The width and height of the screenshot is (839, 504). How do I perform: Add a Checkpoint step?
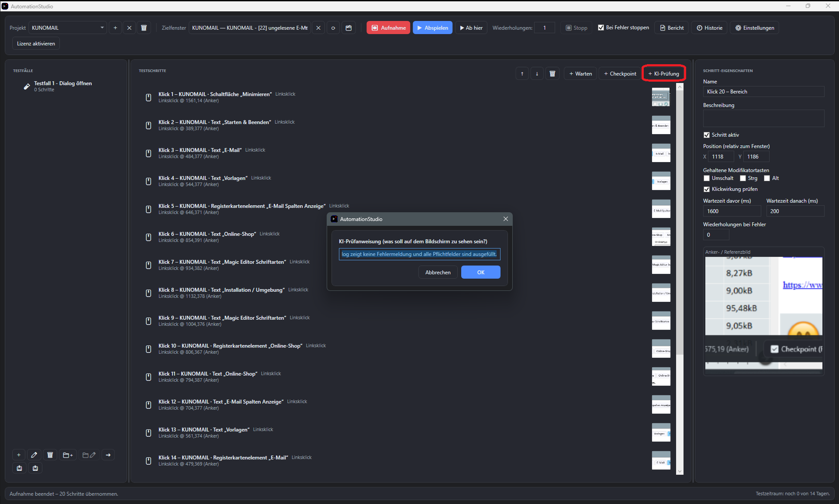[x=620, y=74]
